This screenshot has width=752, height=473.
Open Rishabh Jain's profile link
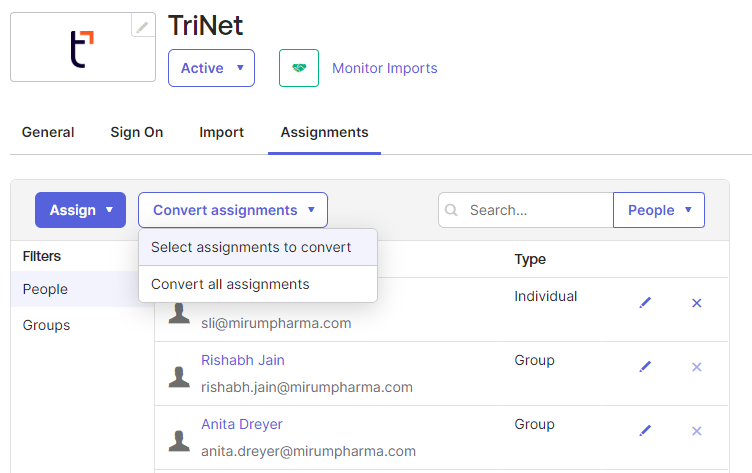pos(243,360)
